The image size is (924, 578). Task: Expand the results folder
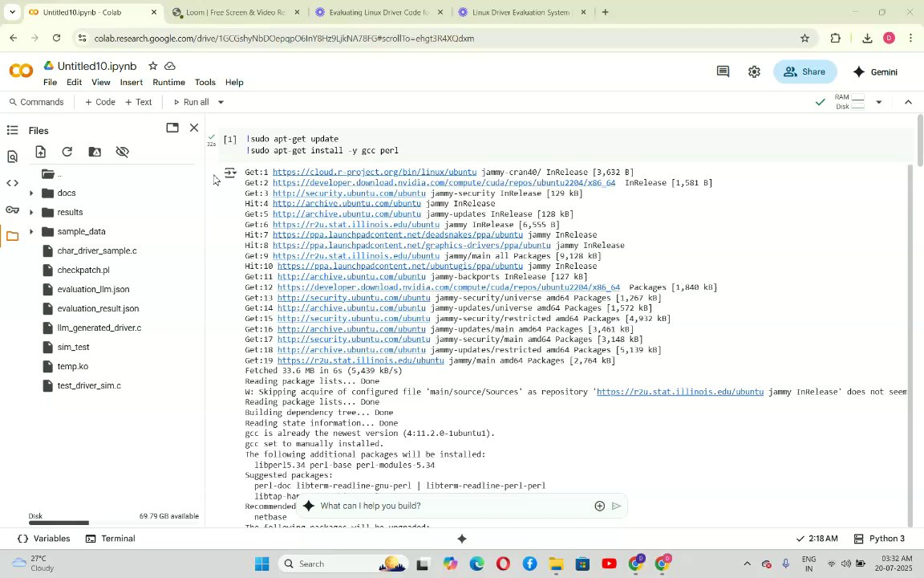click(x=31, y=212)
